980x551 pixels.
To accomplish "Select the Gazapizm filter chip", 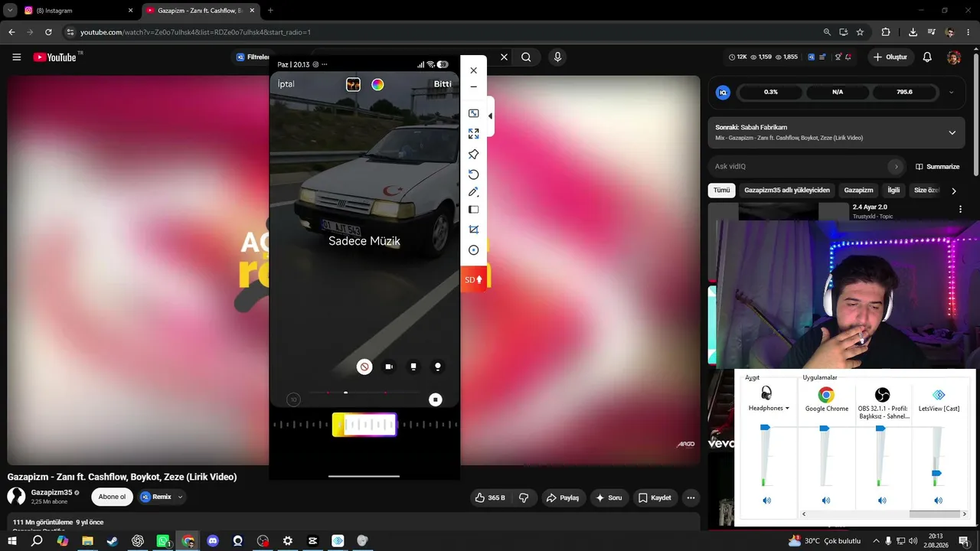I will (858, 191).
